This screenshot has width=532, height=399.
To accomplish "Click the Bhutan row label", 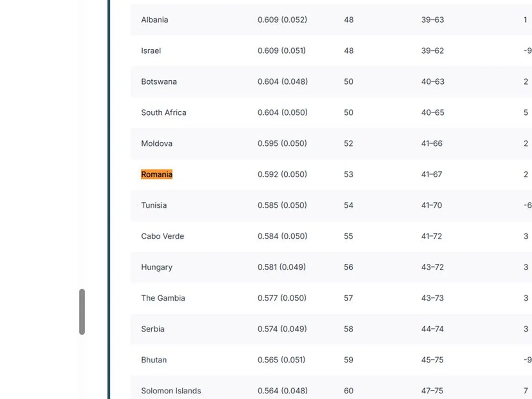I will 154,360.
